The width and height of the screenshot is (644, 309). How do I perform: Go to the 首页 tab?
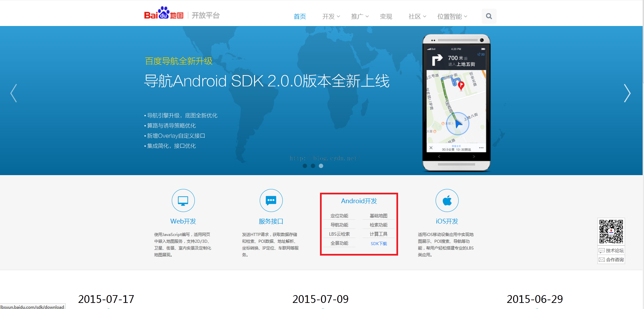coord(300,16)
